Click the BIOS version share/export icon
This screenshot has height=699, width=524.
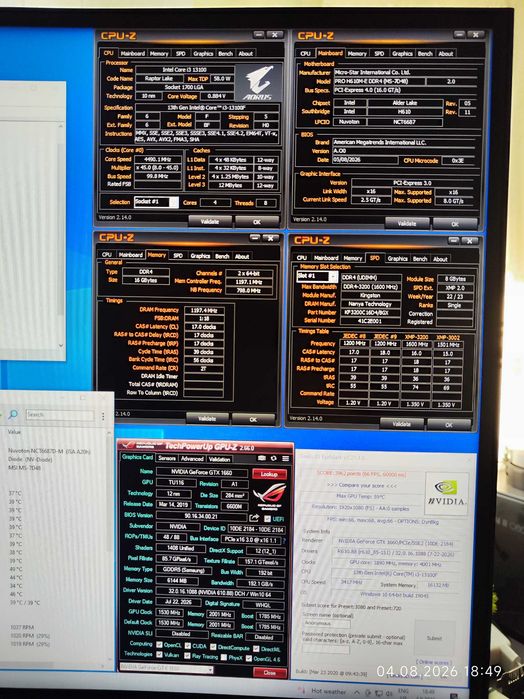click(x=254, y=518)
